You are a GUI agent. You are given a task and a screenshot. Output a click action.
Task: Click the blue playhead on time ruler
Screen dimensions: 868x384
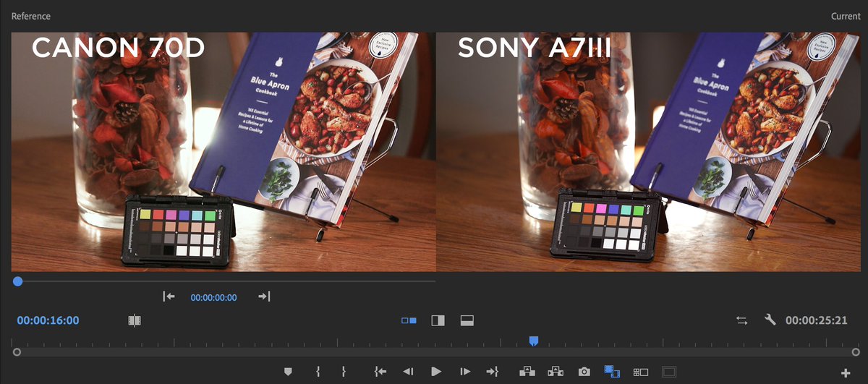534,340
